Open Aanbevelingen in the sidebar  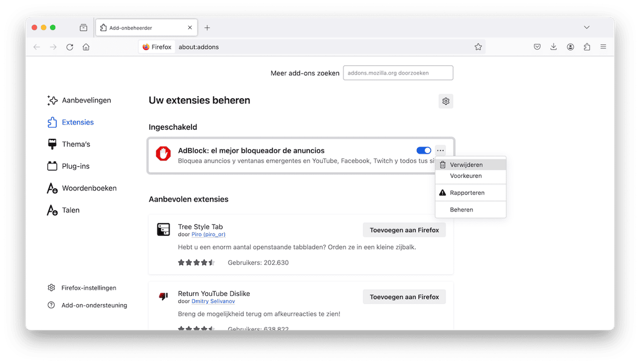(x=79, y=100)
